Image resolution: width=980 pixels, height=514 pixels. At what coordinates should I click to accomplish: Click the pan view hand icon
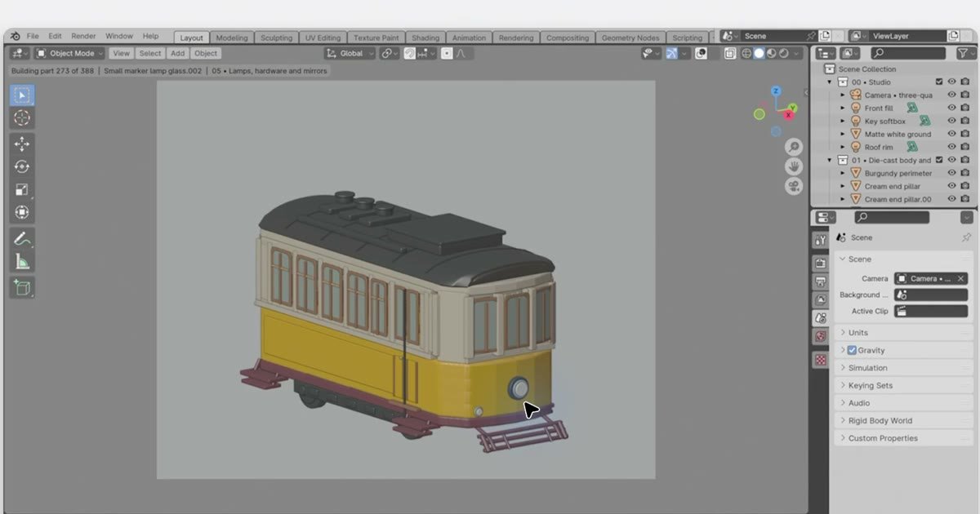[x=794, y=166]
